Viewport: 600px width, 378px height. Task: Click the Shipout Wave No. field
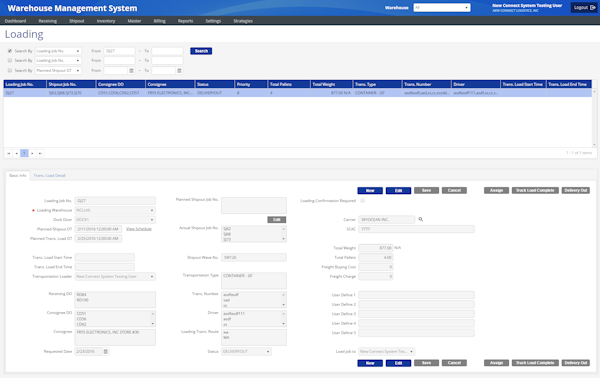click(254, 257)
